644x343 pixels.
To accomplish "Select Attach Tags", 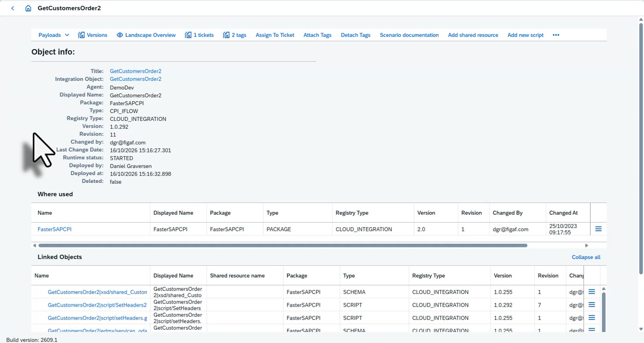I will 317,35.
